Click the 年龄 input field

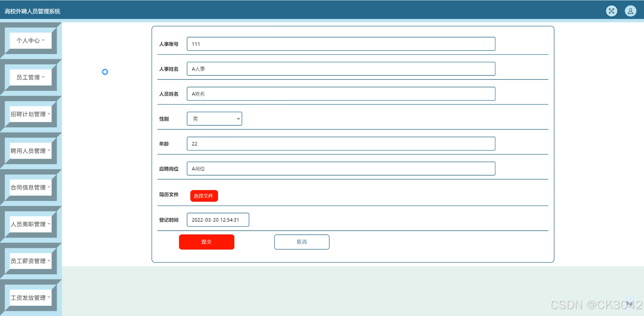point(341,144)
